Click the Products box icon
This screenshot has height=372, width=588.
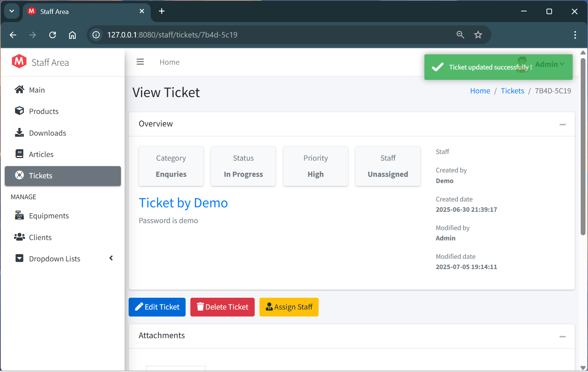19,111
